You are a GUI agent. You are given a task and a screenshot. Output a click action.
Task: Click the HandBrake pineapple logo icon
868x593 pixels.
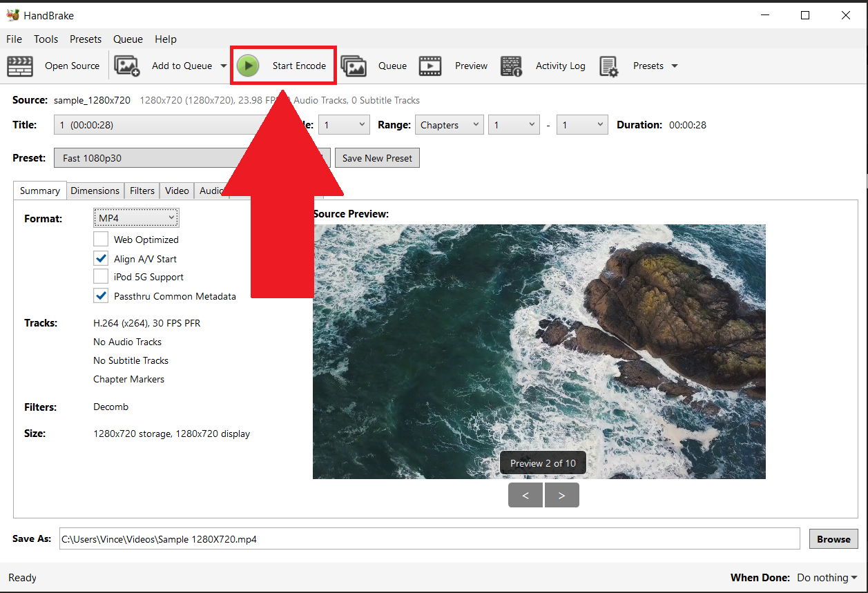(14, 14)
